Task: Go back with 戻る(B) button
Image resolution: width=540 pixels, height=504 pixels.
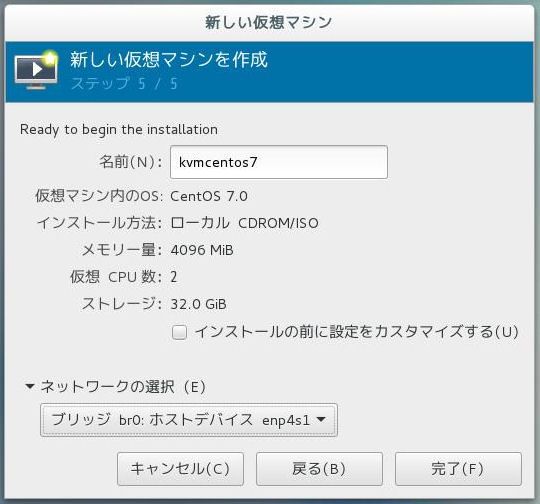Action: click(x=319, y=469)
